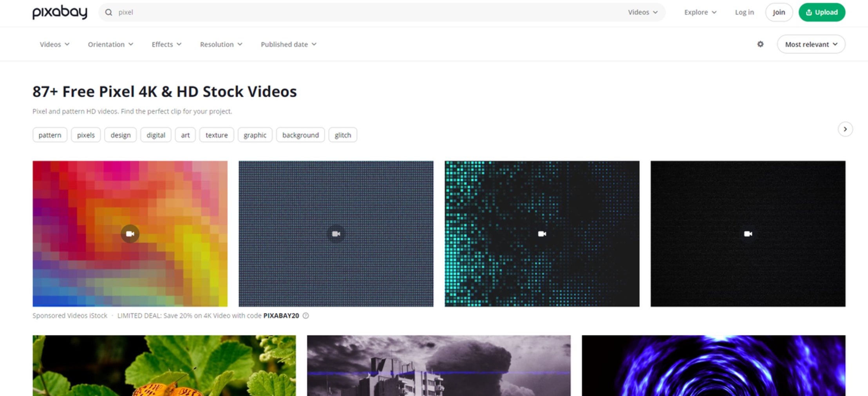The height and width of the screenshot is (396, 868).
Task: Select the glitch tag filter
Action: pyautogui.click(x=342, y=135)
